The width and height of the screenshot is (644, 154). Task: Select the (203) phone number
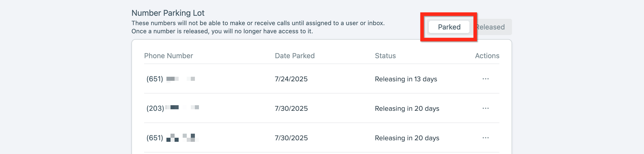pyautogui.click(x=173, y=108)
